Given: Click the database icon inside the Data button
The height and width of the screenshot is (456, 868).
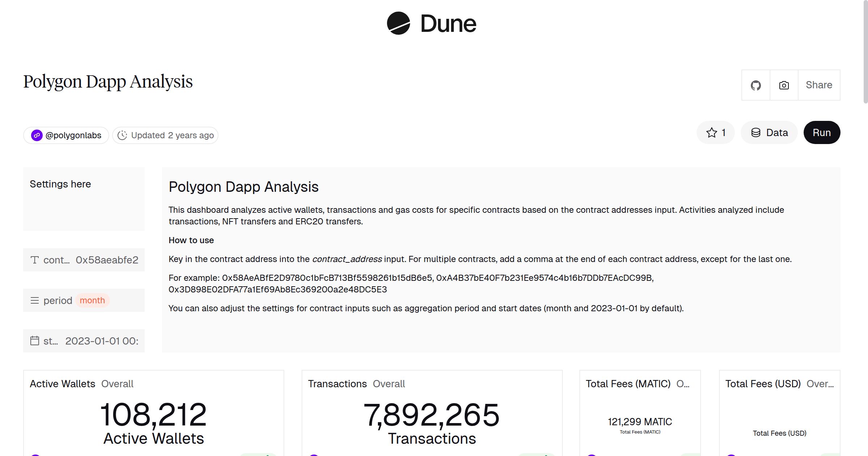Looking at the screenshot, I should 756,132.
